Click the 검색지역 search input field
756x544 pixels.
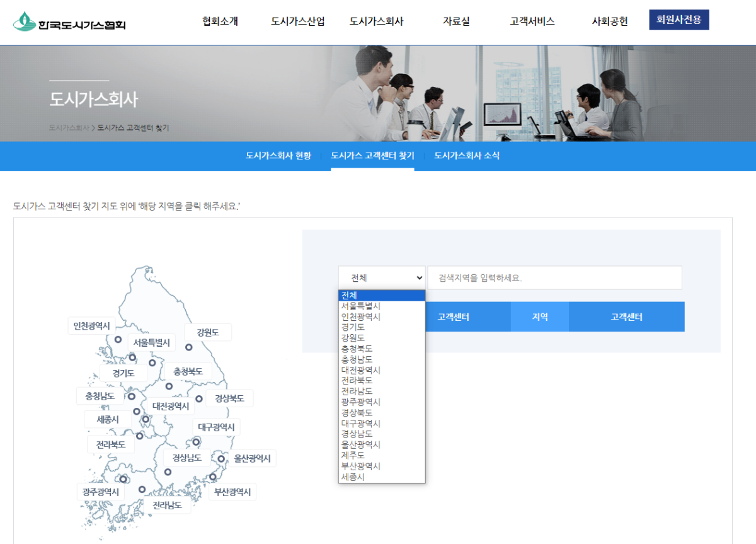[x=554, y=277]
